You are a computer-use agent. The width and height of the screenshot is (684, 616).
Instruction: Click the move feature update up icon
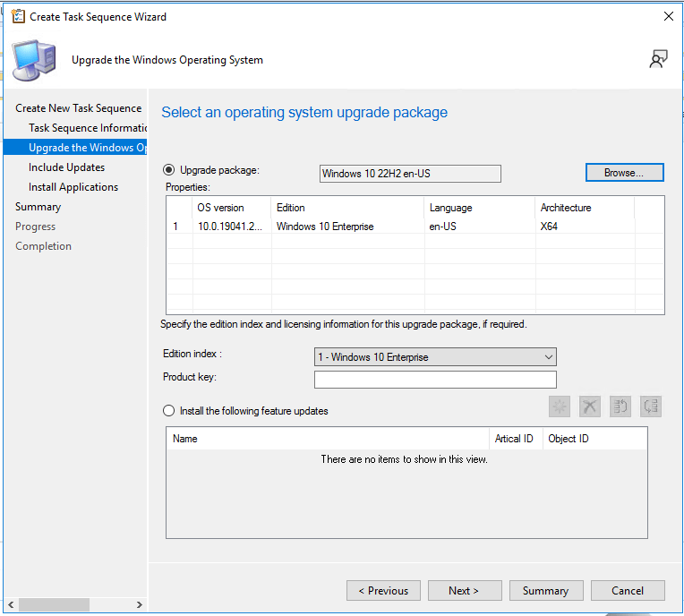[x=620, y=406]
